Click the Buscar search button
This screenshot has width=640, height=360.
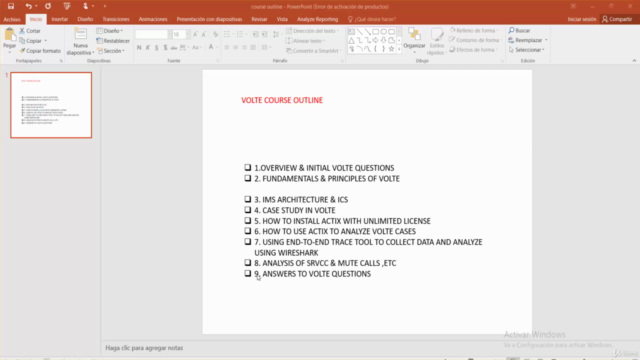click(519, 31)
